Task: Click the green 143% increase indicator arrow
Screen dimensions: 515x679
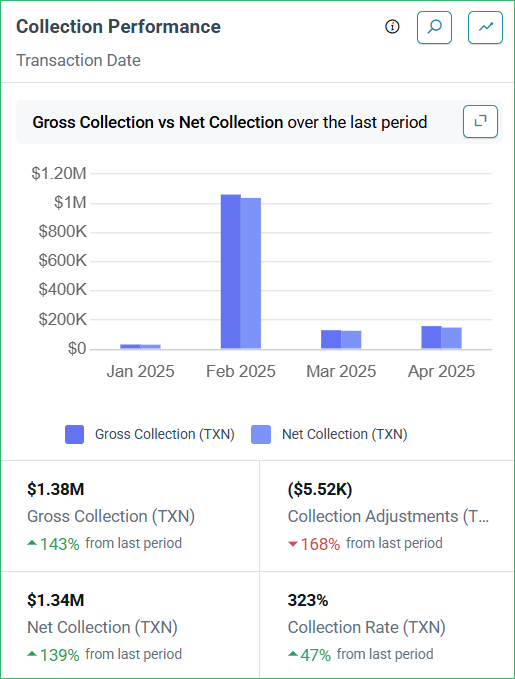Action: click(32, 543)
